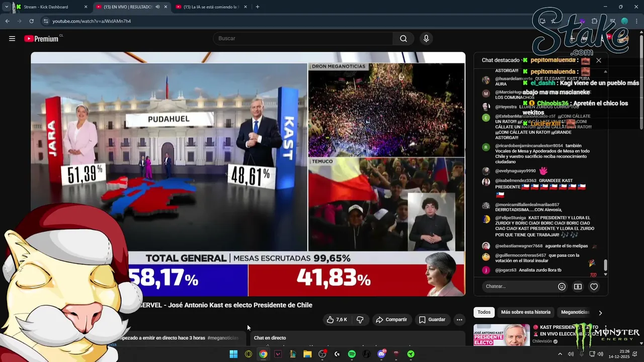
Task: Click the Chat en directo heading
Action: (x=270, y=338)
